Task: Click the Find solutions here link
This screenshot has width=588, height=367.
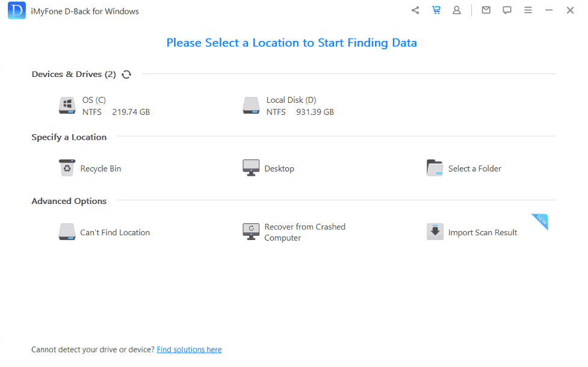Action: pos(189,349)
